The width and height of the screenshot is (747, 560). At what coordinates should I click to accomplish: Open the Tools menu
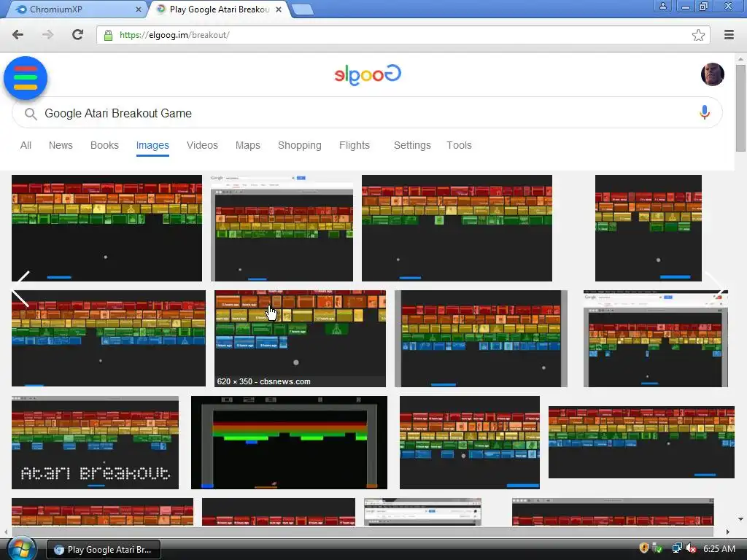pos(459,145)
